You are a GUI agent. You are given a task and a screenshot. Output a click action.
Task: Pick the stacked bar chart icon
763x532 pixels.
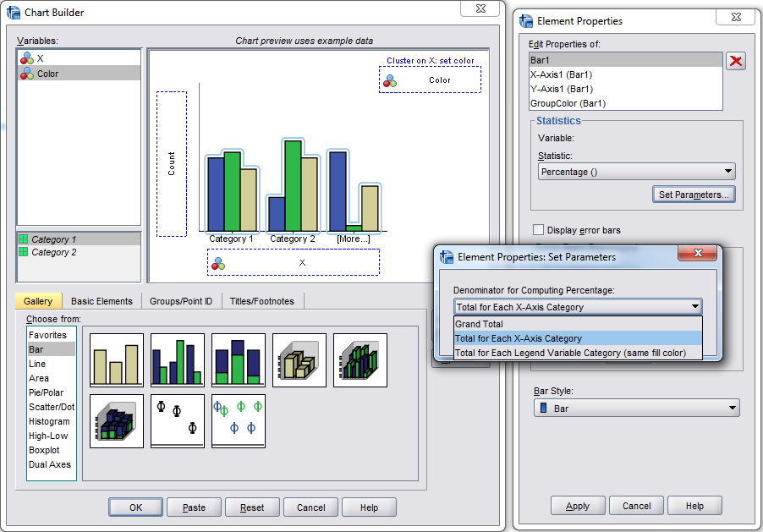(239, 359)
